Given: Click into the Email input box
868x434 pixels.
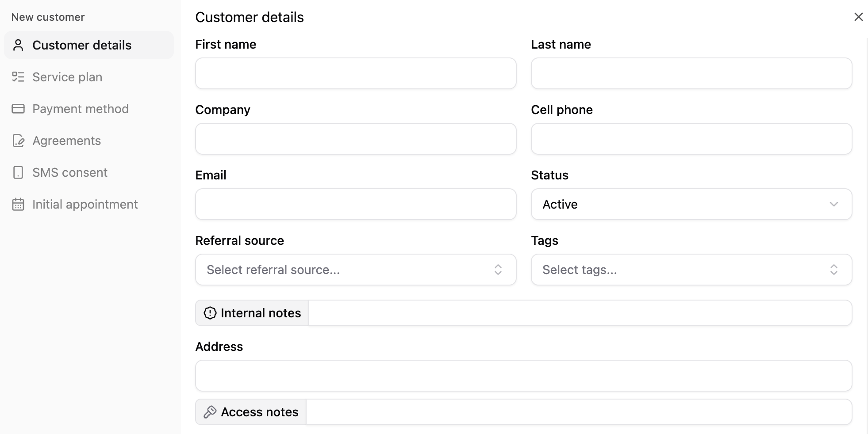Looking at the screenshot, I should pyautogui.click(x=356, y=204).
